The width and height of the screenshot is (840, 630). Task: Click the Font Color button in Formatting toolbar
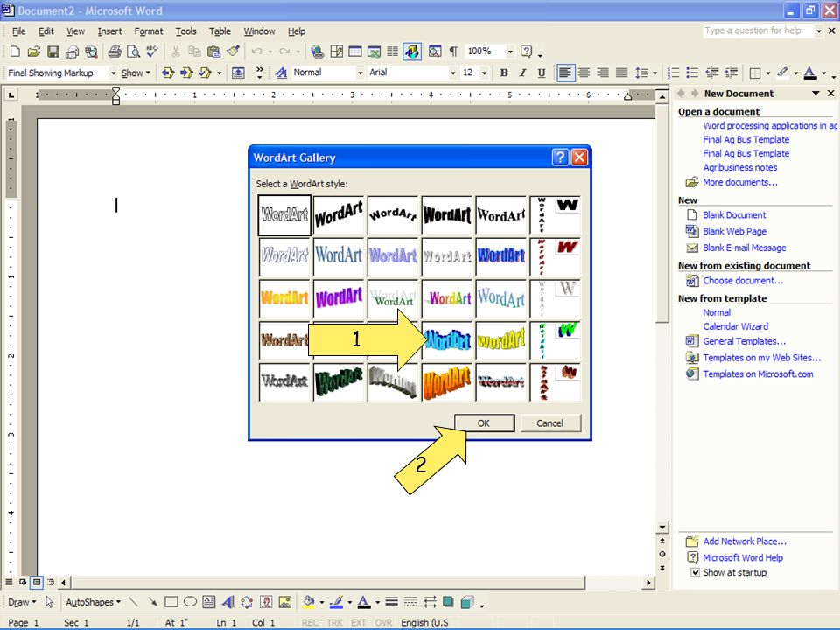[810, 73]
